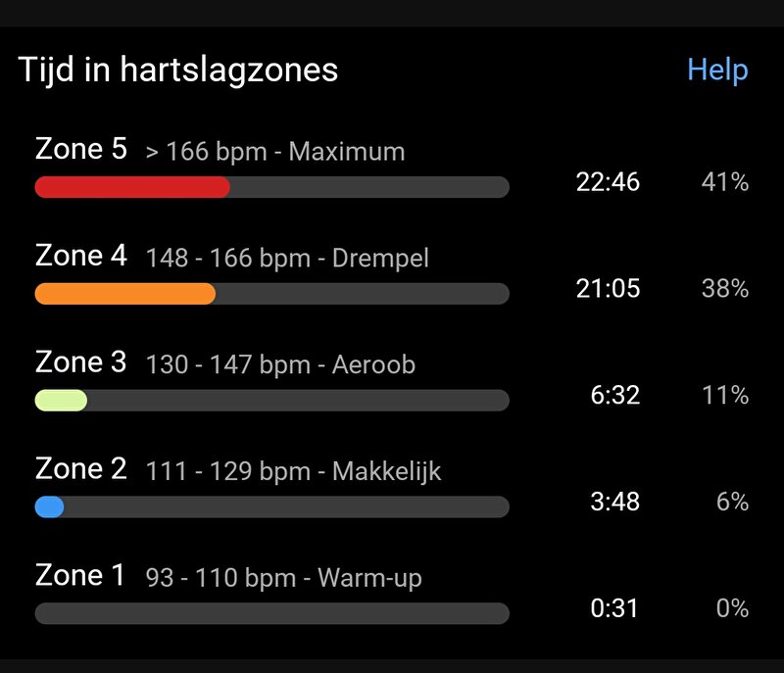Select the Zone 2 label
This screenshot has width=784, height=673.
[x=81, y=468]
